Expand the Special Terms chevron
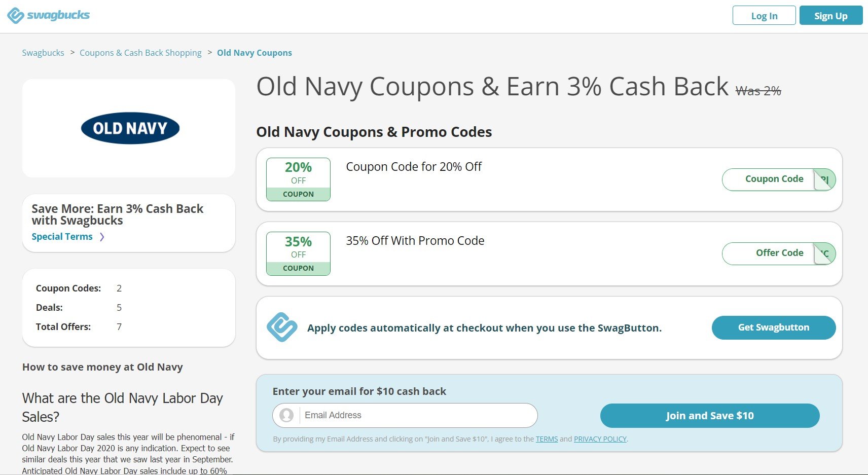The width and height of the screenshot is (868, 475). (x=102, y=237)
